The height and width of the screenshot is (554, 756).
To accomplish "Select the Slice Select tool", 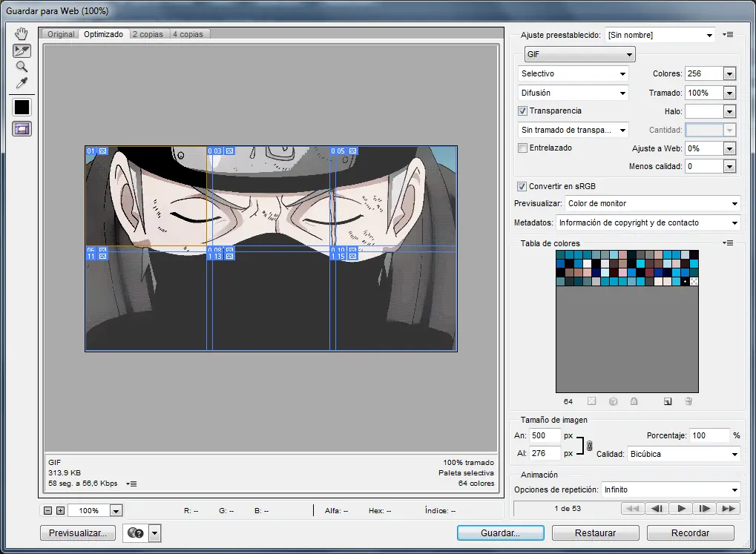I will (22, 50).
